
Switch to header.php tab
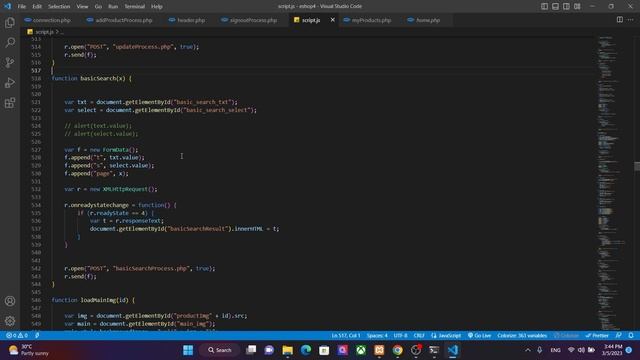point(187,20)
